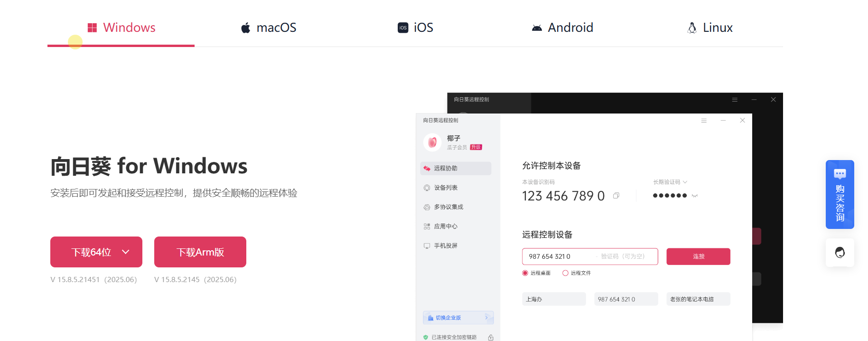868x341 pixels.
Task: Open the 购买咨询 chat widget
Action: (840, 194)
